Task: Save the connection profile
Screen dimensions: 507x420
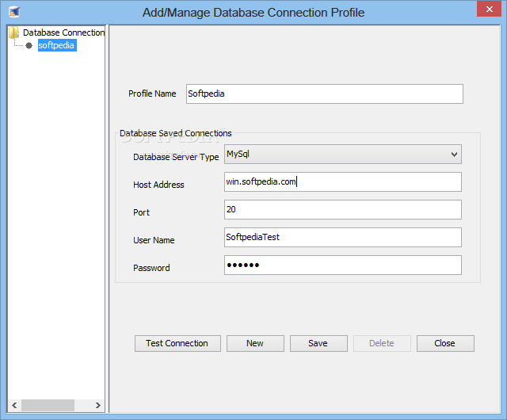Action: 318,343
